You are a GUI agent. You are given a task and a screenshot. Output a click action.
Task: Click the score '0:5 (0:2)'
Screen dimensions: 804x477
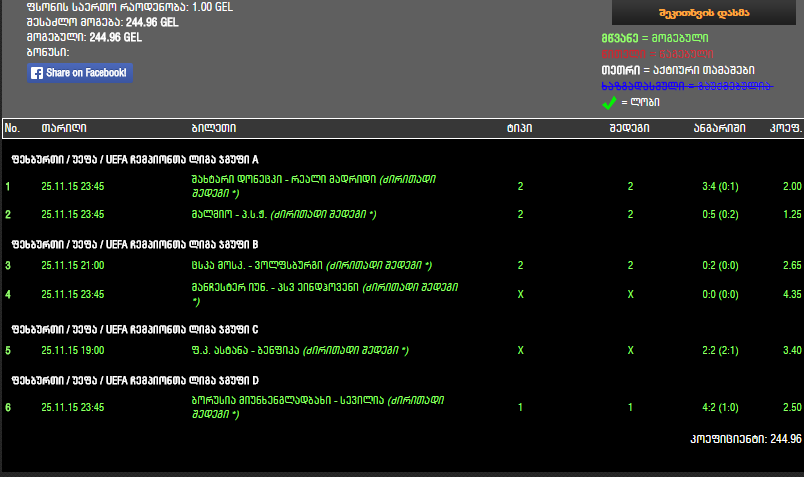click(720, 214)
